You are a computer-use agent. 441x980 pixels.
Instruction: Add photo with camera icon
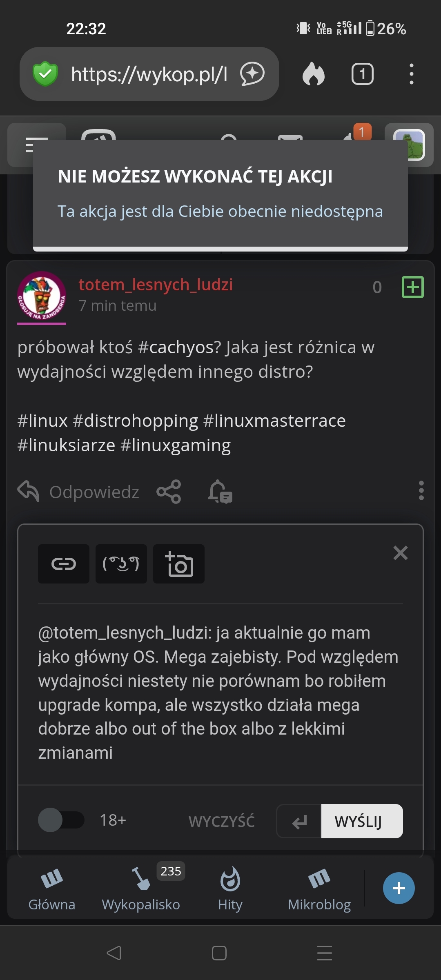coord(179,564)
